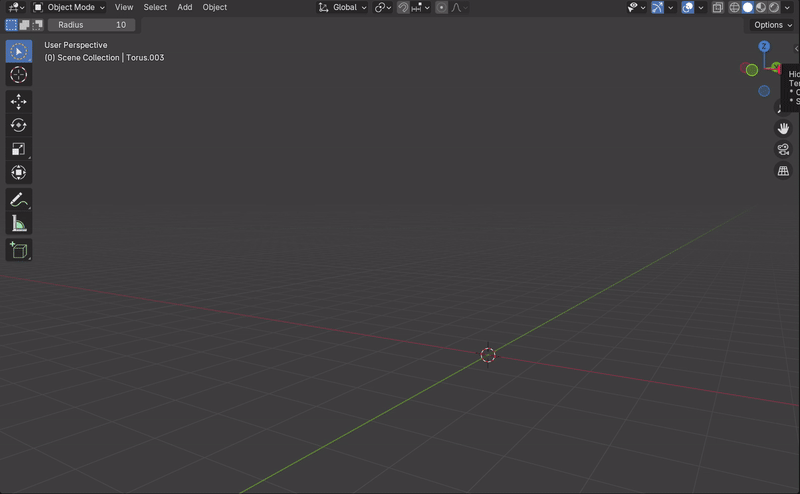Open the snapping options dropdown

point(420,7)
